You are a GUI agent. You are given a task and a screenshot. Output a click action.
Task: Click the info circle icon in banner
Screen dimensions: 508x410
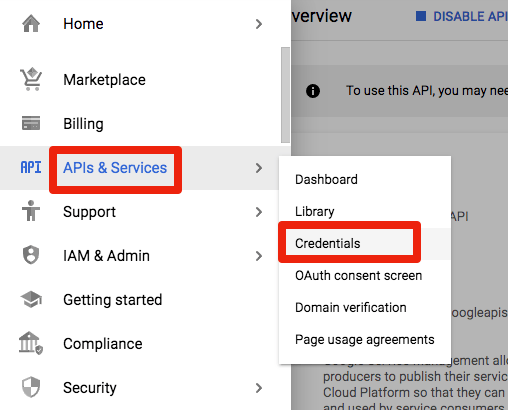click(x=313, y=91)
